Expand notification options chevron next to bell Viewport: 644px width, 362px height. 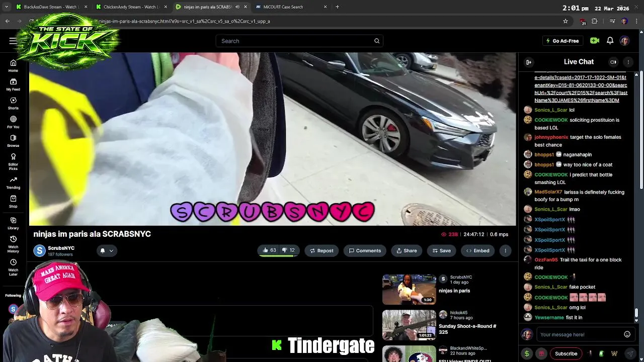(x=111, y=250)
